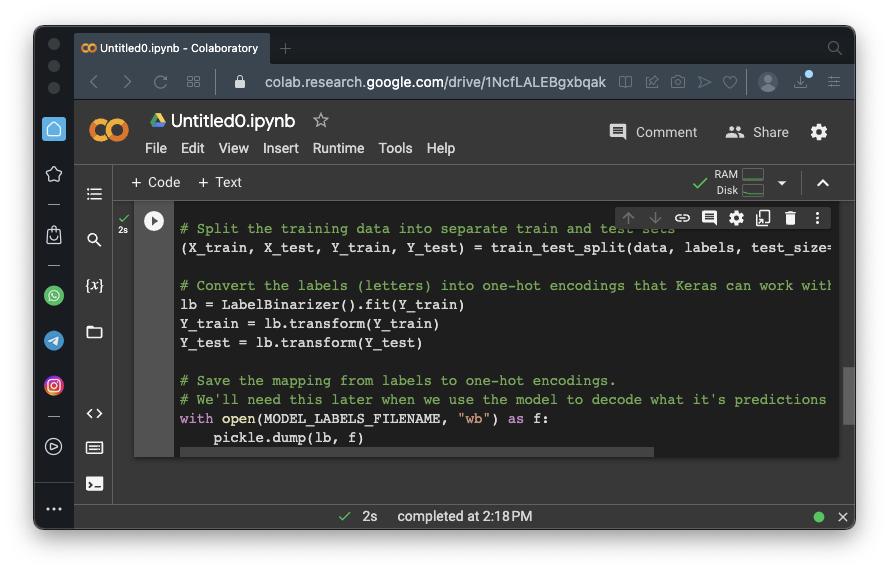Image resolution: width=889 pixels, height=571 pixels.
Task: Delete the current cell
Action: 790,218
